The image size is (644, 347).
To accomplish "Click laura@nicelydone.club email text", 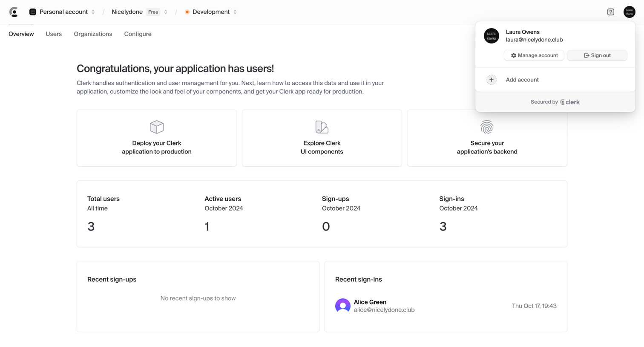I will pyautogui.click(x=534, y=40).
